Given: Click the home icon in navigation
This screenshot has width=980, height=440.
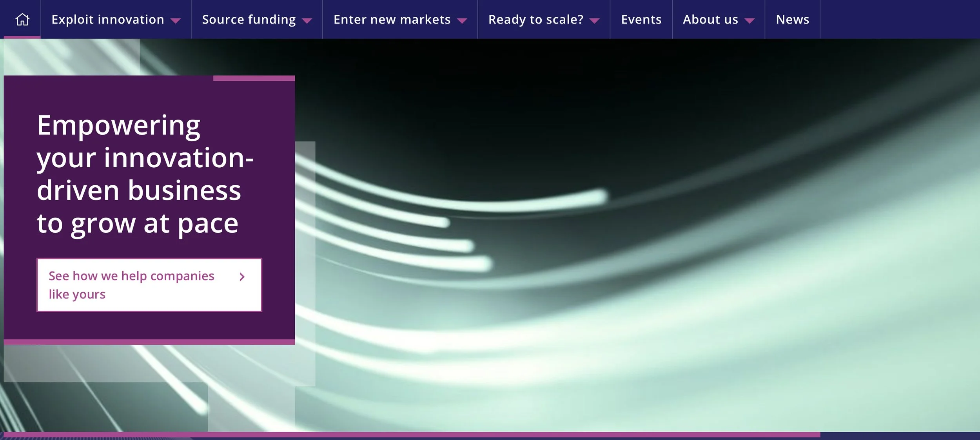Looking at the screenshot, I should click(x=22, y=19).
